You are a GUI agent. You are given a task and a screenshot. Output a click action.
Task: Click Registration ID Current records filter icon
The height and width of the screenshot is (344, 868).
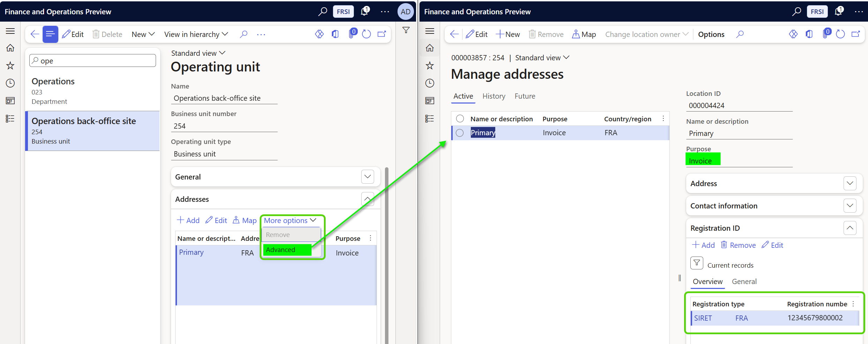[x=697, y=263]
